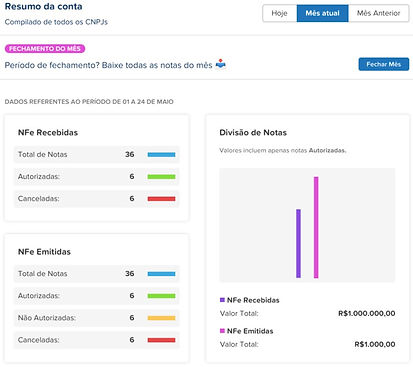Click the download notes icon beside fechamento text
This screenshot has height=367, width=413.
[x=221, y=64]
